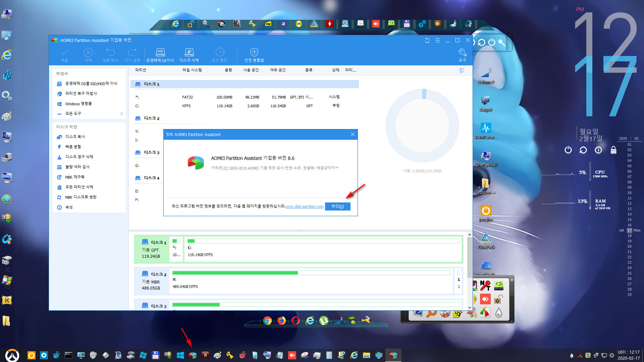Click the 공간 할당 allocate space icon
The width and height of the screenshot is (644, 362).
pos(220,55)
